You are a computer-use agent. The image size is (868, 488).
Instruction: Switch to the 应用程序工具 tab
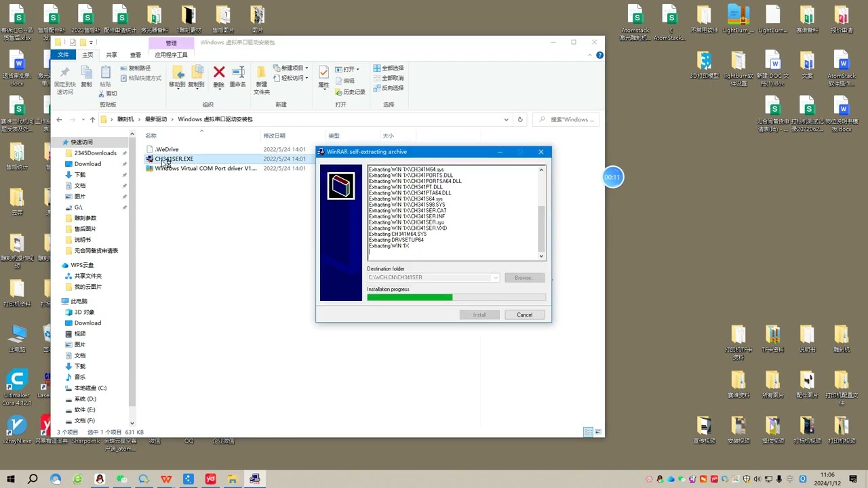171,55
